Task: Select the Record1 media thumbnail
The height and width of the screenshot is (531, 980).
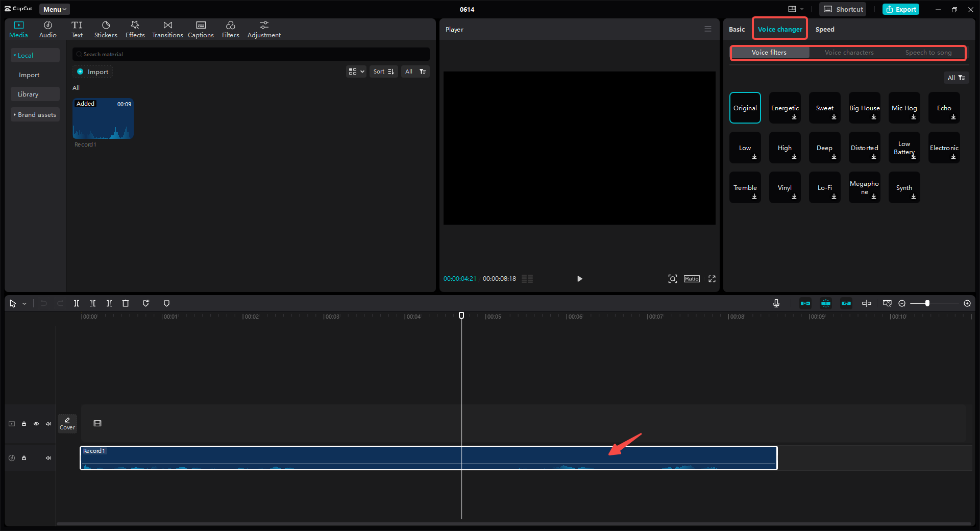Action: pyautogui.click(x=103, y=118)
